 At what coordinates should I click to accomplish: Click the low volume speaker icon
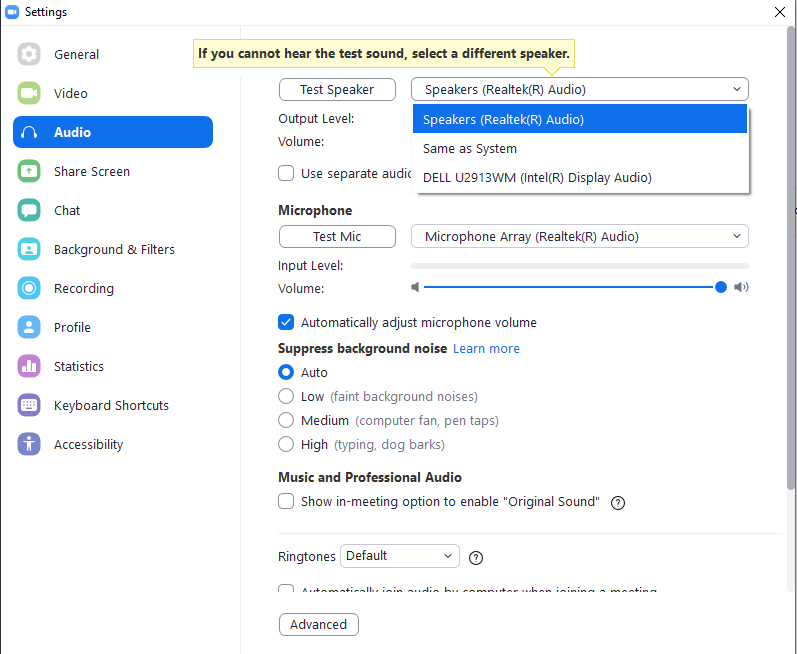click(415, 287)
